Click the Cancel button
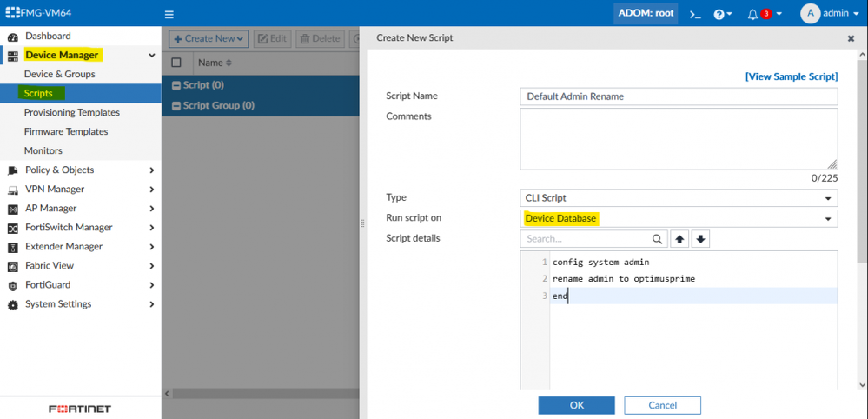 pos(662,405)
